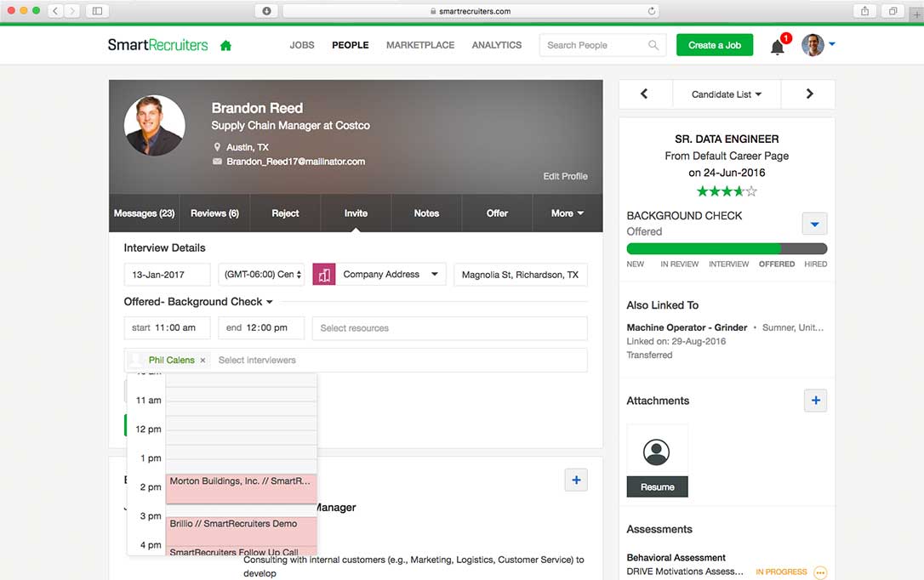Add an attachment with the plus button
The width and height of the screenshot is (924, 580).
pyautogui.click(x=816, y=401)
